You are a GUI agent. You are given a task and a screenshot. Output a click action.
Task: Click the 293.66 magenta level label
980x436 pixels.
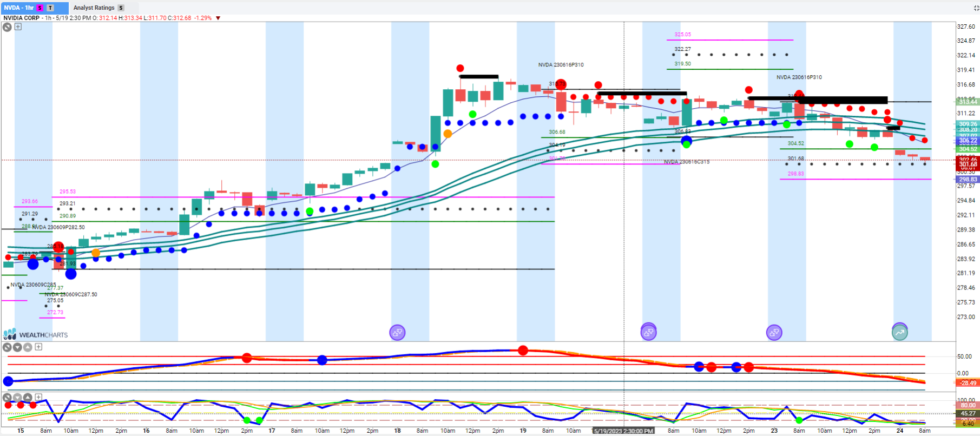[30, 201]
